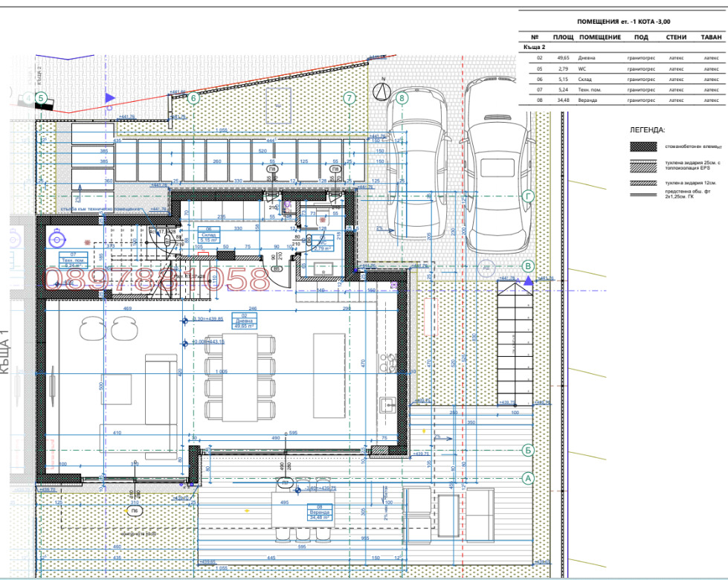The image size is (728, 580).
Task: Click 'Техн. пом.' in the rooms table
Action: (590, 90)
